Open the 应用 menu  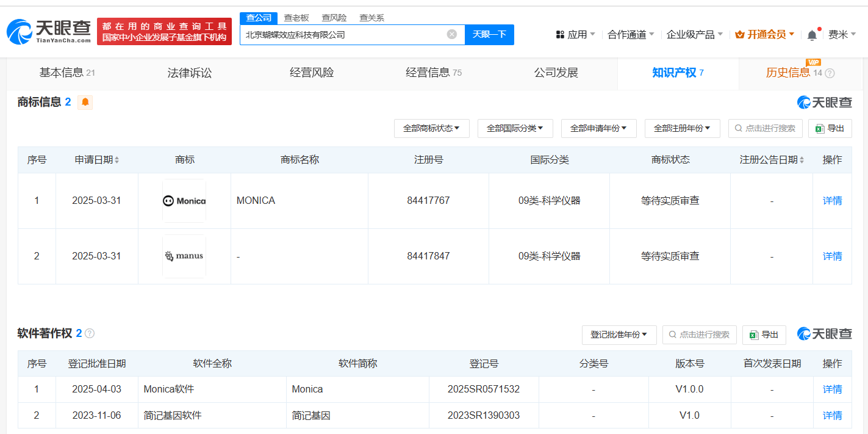[576, 35]
